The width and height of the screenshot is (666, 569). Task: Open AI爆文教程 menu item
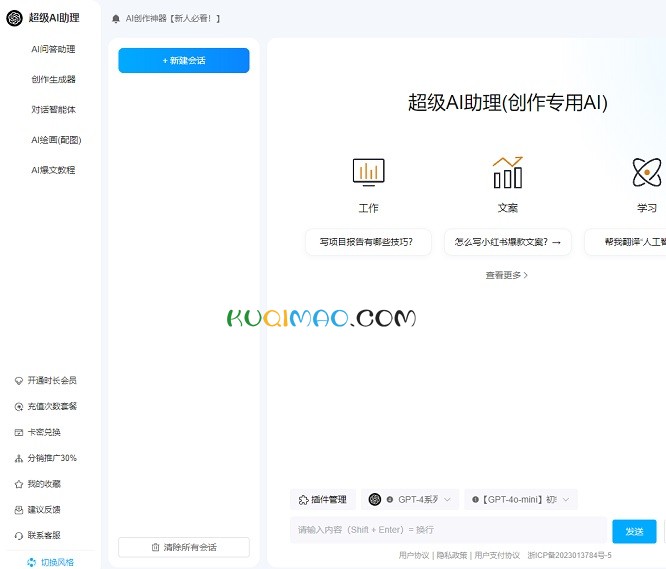point(53,170)
